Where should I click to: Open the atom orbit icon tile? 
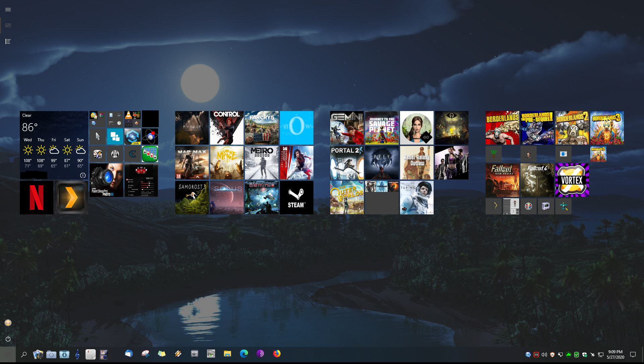click(150, 137)
